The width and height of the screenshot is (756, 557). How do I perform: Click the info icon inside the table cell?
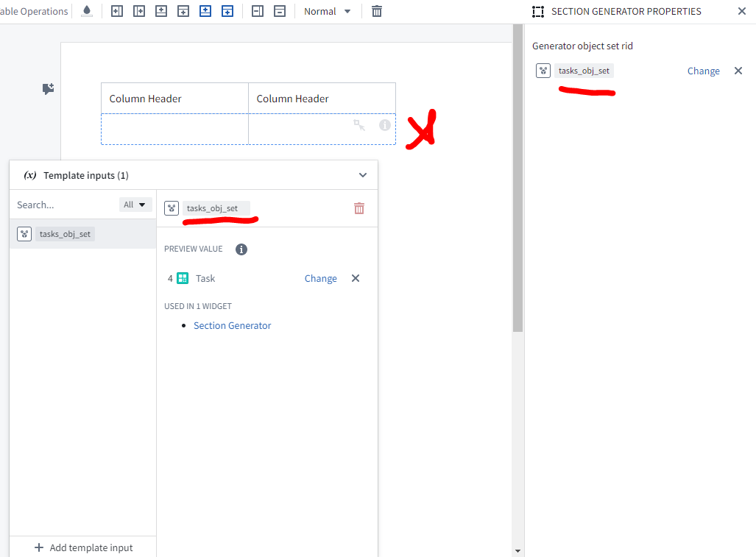pos(385,125)
